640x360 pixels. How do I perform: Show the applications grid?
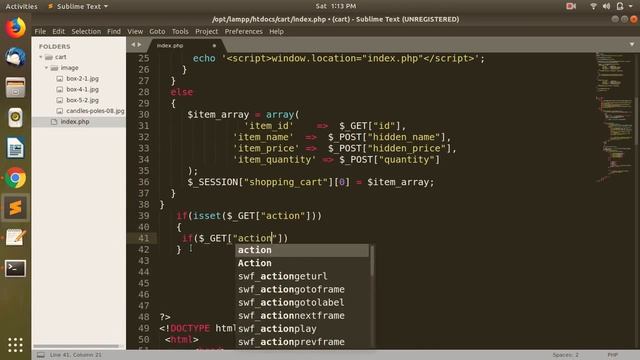(x=16, y=345)
